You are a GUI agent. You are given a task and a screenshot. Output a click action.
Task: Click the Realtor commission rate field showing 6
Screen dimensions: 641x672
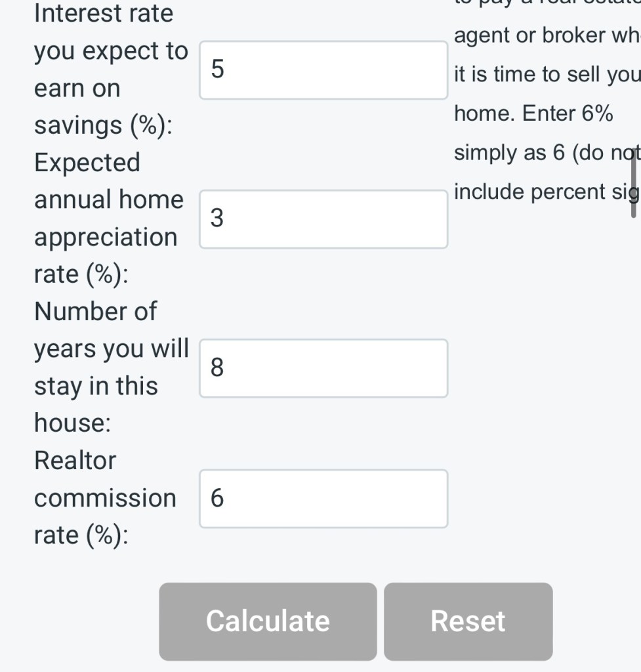pyautogui.click(x=323, y=499)
